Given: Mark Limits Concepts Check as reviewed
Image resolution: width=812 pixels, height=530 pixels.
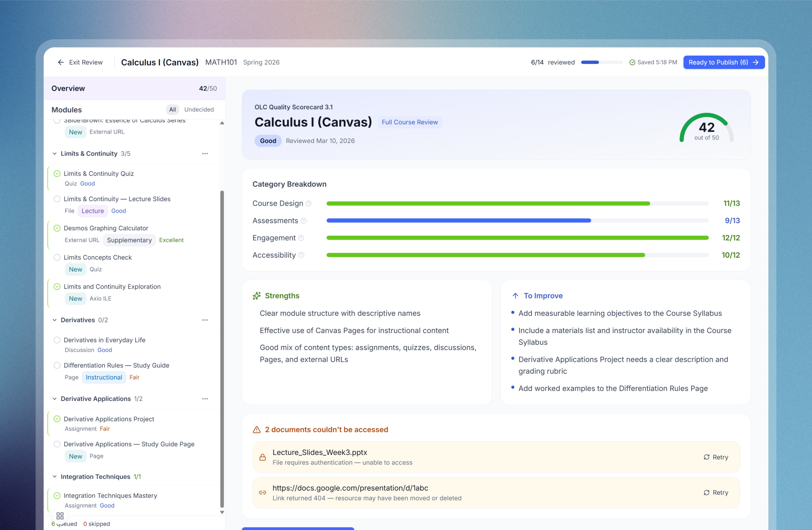Looking at the screenshot, I should [x=57, y=257].
